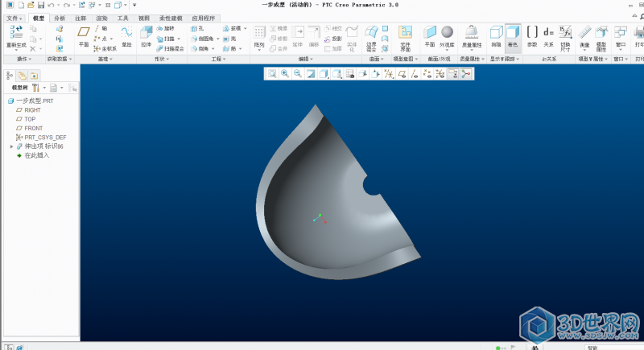The width and height of the screenshot is (644, 350).
Task: Open the model tree settings hammer icon
Action: pyautogui.click(x=35, y=88)
